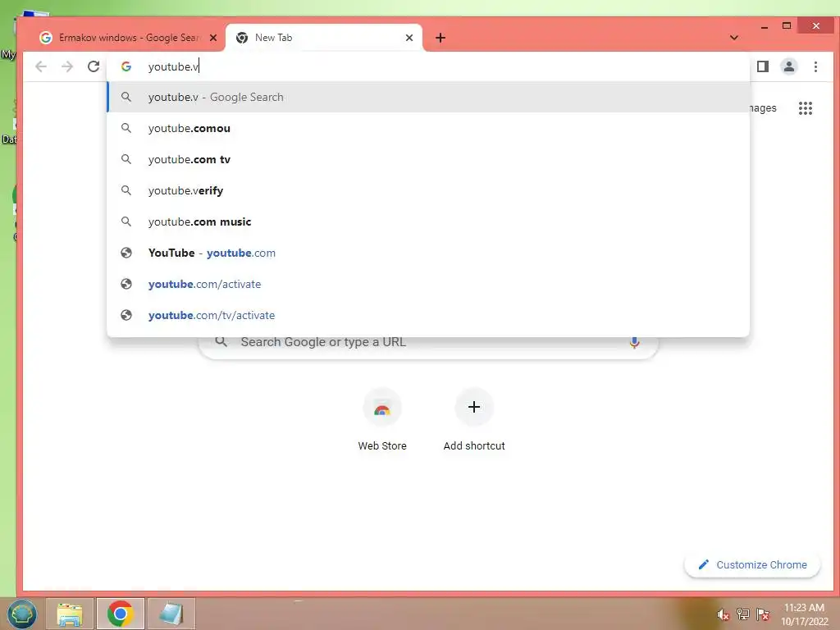This screenshot has height=630, width=840.
Task: Click the browser forward arrow
Action: tap(67, 66)
